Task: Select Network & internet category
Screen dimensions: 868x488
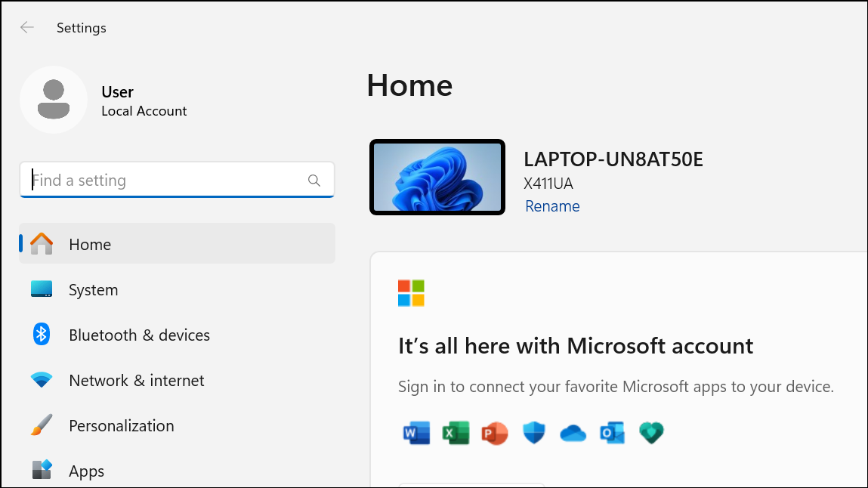Action: click(x=177, y=380)
